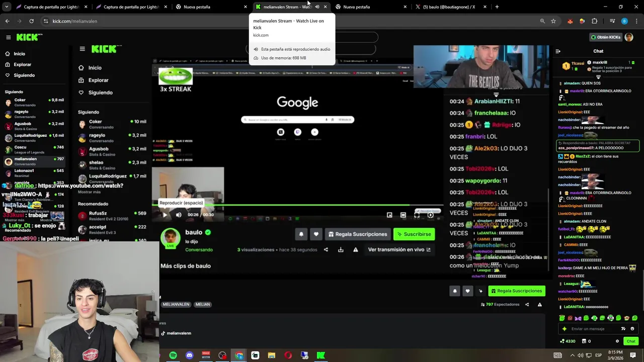
Task: Bookmark this page with the star icon
Action: [x=553, y=21]
